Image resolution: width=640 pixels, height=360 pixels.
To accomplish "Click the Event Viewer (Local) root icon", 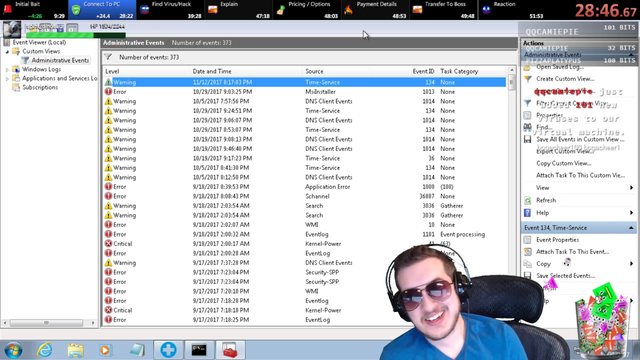I will (x=7, y=42).
